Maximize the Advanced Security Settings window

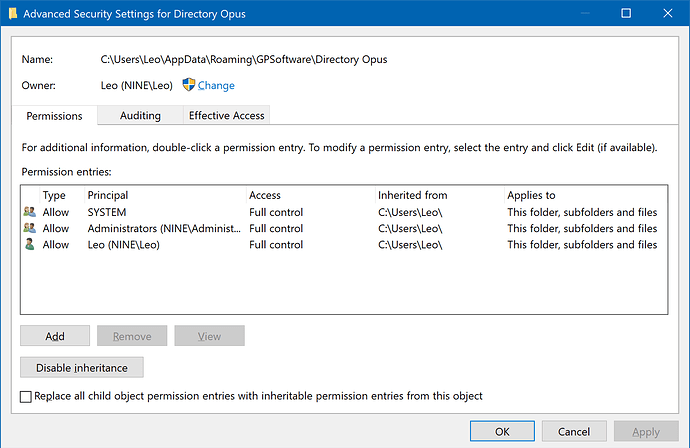626,13
